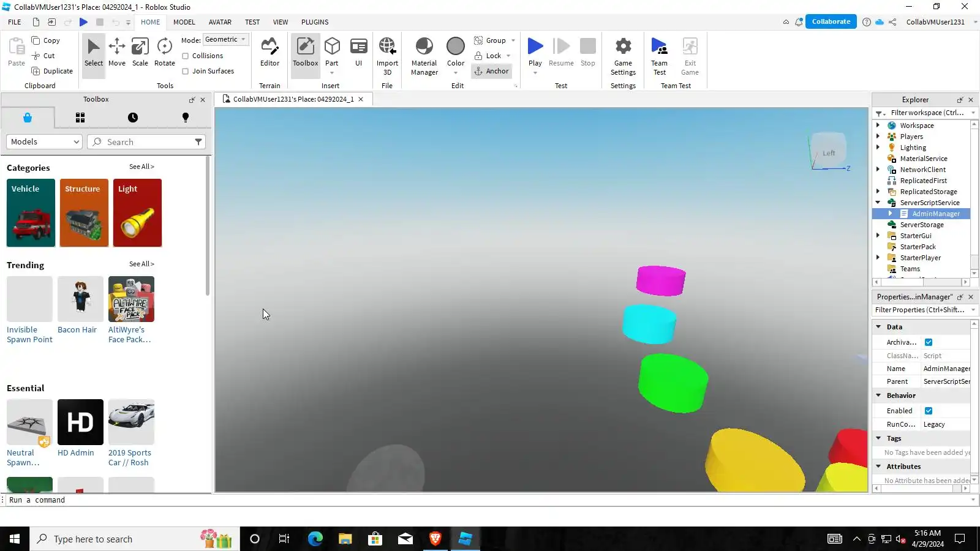The width and height of the screenshot is (980, 551).
Task: Open the FILE menu
Action: pyautogui.click(x=15, y=22)
